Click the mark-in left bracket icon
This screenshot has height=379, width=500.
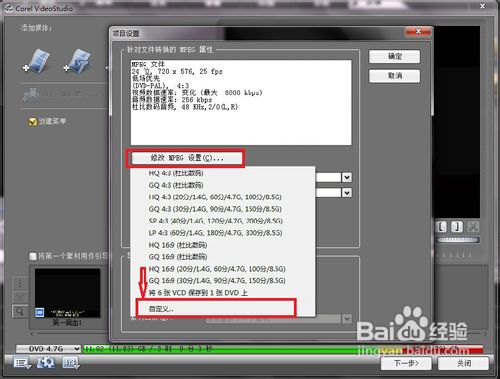pos(441,227)
